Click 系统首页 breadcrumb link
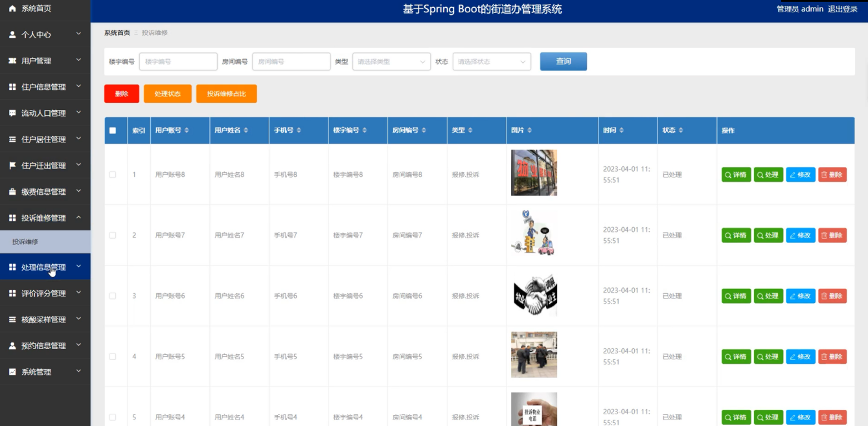868x426 pixels. (117, 32)
